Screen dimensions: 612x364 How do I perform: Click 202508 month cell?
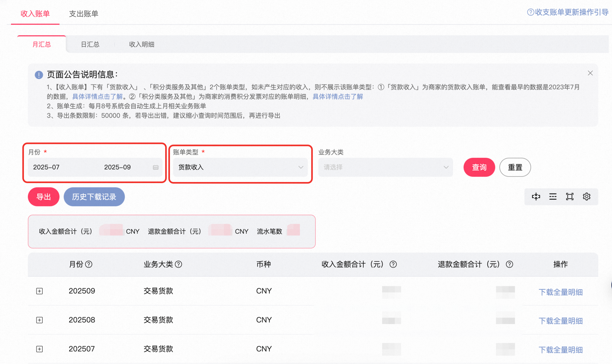(x=82, y=320)
